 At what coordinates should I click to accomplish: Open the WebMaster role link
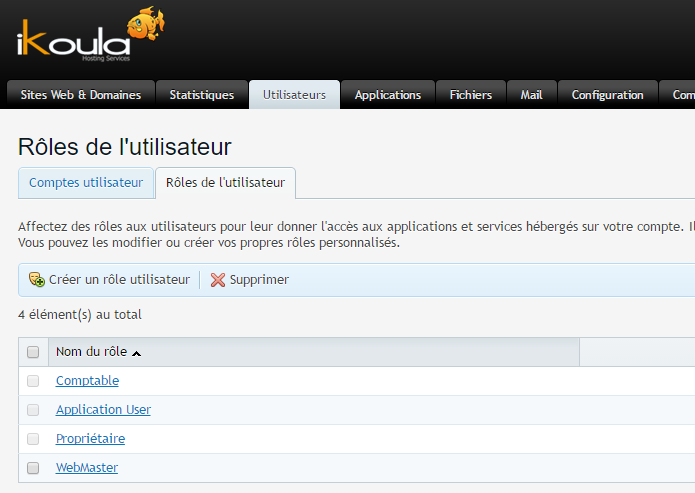coord(87,468)
